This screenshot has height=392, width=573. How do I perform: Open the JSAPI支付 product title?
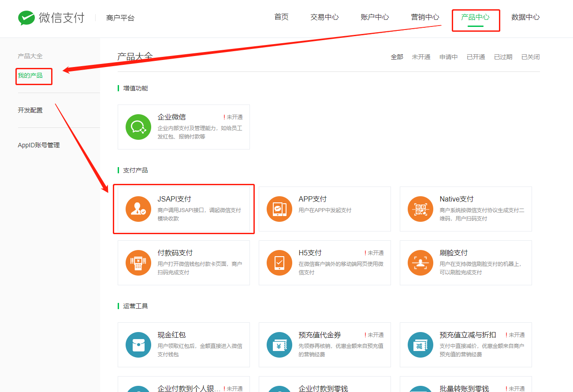tap(174, 199)
